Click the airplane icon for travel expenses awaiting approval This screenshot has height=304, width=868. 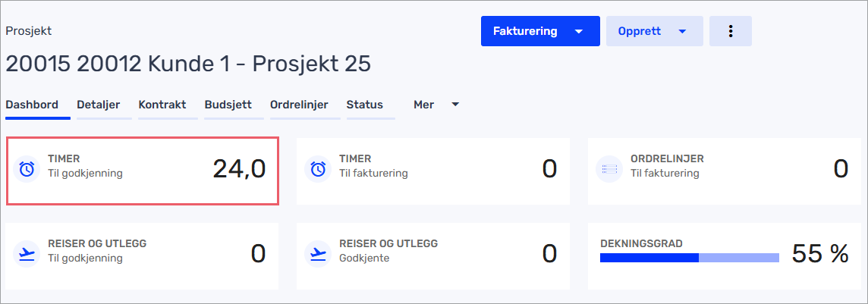coord(27,254)
